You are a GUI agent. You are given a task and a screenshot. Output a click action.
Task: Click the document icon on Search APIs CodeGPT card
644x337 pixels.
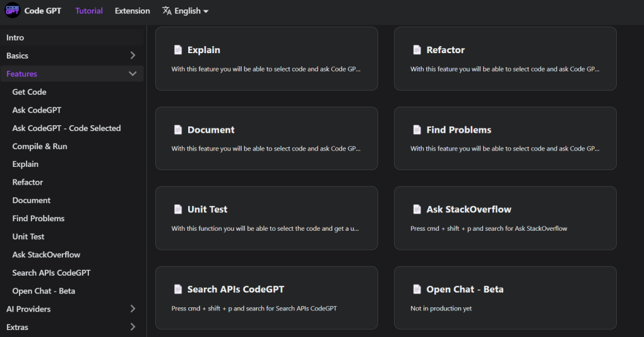(x=178, y=289)
